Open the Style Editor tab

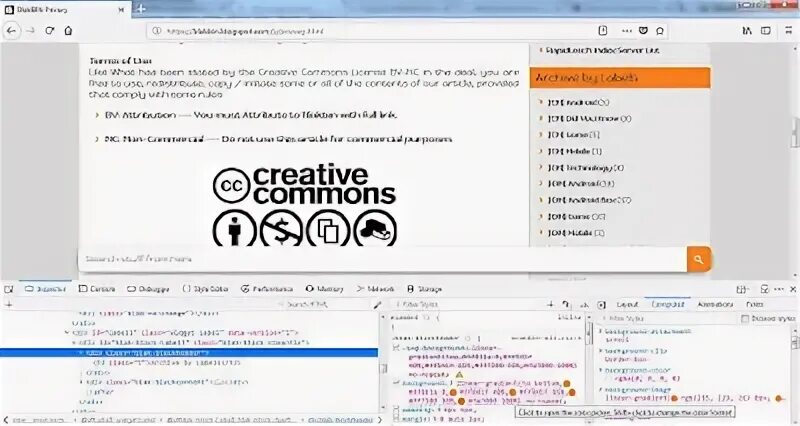[x=205, y=289]
